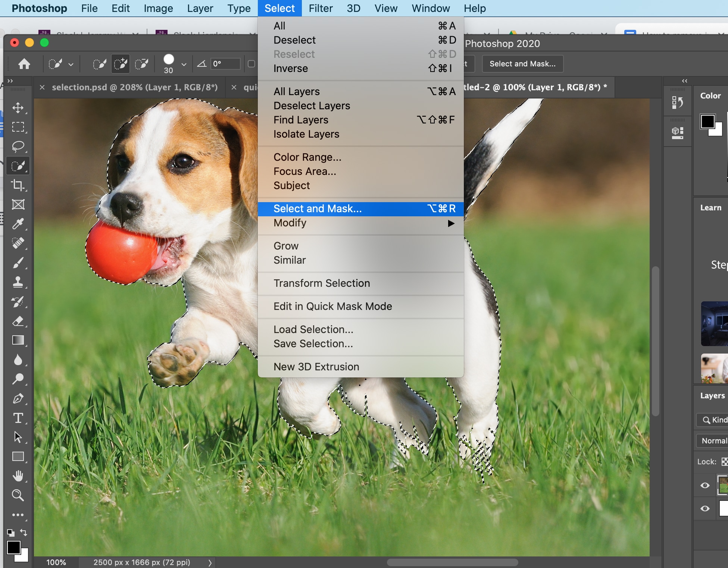Toggle second layer eye icon
This screenshot has height=568, width=728.
tap(705, 506)
